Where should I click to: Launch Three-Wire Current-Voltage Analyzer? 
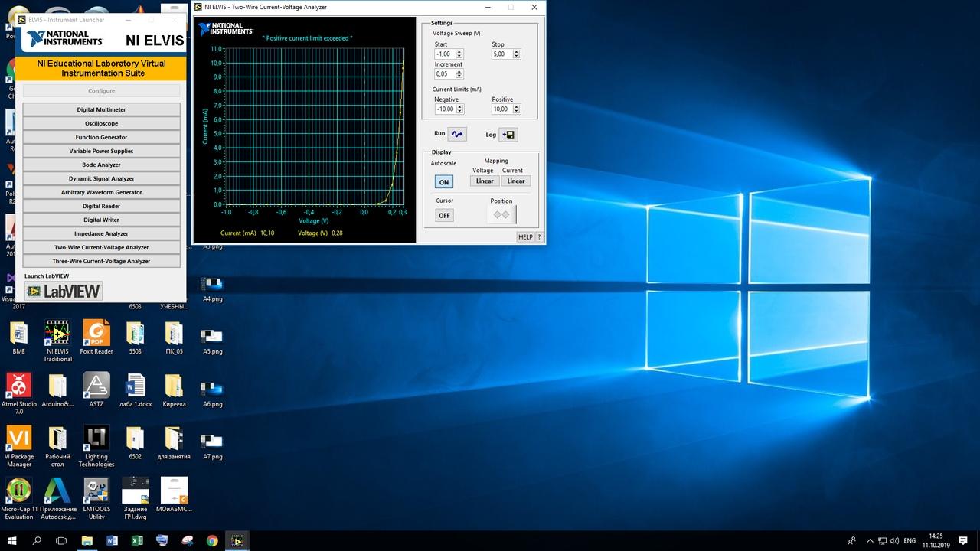101,261
